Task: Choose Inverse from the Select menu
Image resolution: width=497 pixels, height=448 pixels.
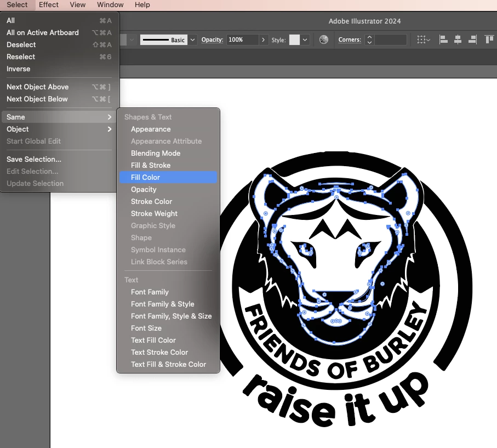Action: point(59,69)
